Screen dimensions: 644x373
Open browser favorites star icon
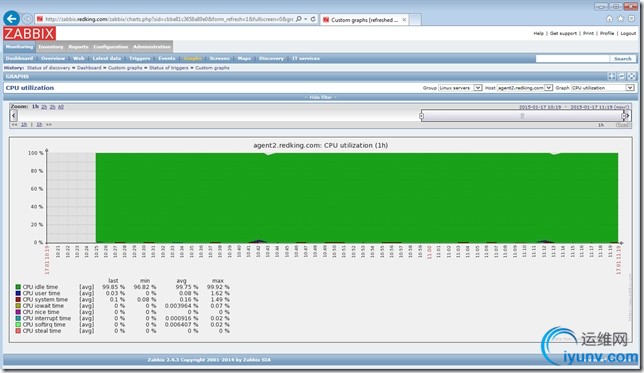click(x=621, y=18)
